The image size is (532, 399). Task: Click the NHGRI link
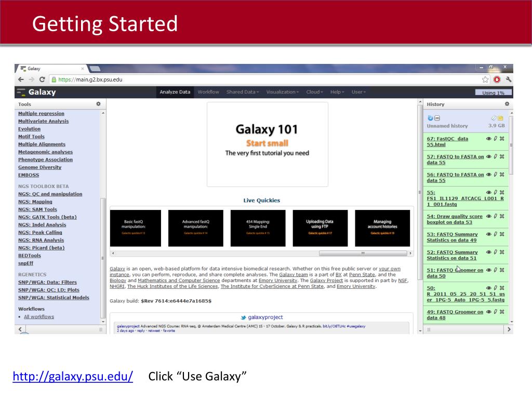tap(117, 286)
